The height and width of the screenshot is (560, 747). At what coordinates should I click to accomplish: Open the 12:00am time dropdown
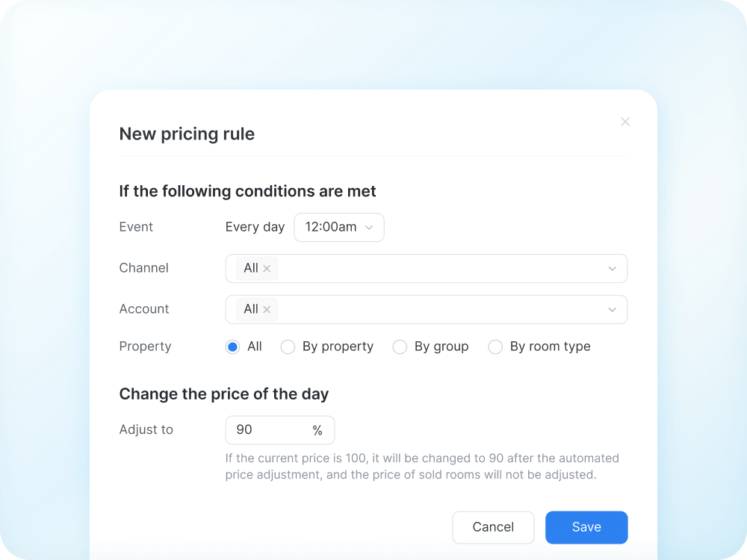click(x=339, y=227)
